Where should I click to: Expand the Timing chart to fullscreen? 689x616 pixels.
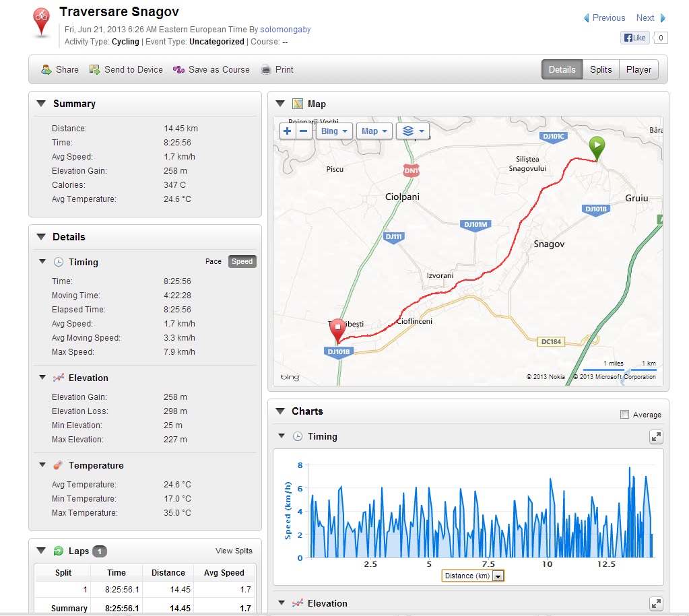click(x=655, y=437)
